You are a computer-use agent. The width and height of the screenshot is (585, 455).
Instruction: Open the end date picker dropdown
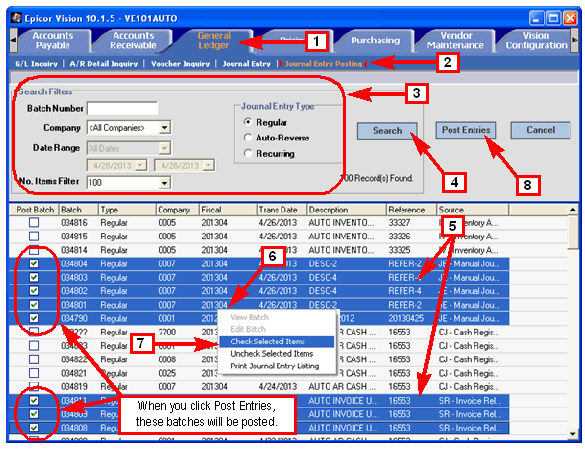point(209,165)
